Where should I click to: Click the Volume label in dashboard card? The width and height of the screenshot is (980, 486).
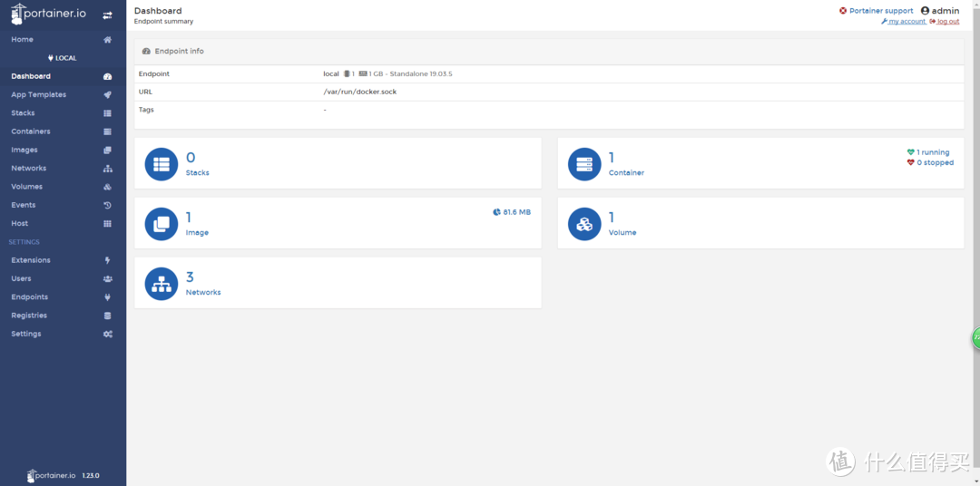[622, 232]
